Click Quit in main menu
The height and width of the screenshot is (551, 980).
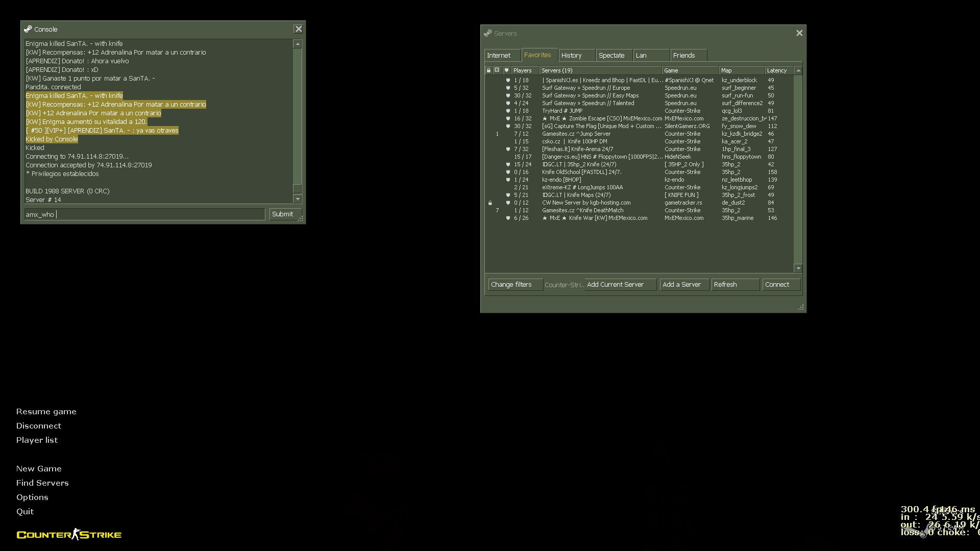[25, 512]
